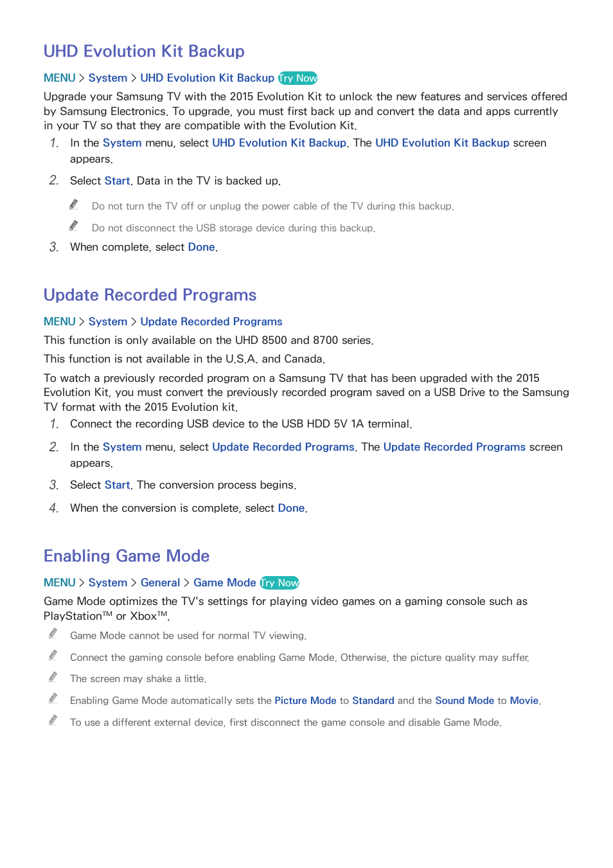
Task: Select System in Update Recorded Programs breadcrumb
Action: (x=108, y=321)
